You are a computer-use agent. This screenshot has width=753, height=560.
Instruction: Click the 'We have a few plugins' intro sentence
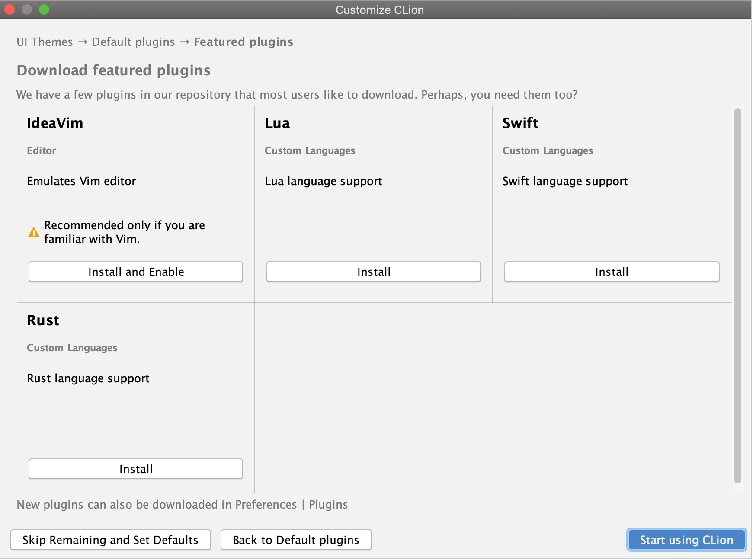[x=297, y=95]
